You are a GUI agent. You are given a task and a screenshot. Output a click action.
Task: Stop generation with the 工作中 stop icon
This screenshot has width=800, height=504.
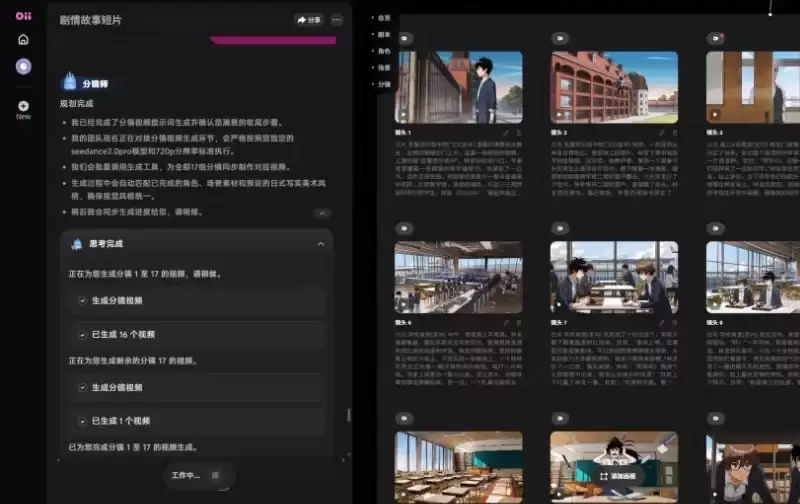pos(215,475)
